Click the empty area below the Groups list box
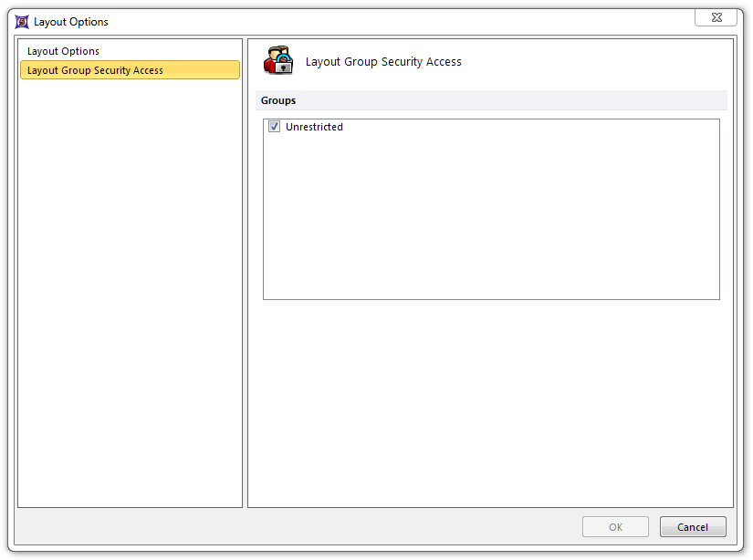Screen dimensions: 753x560 point(491,401)
